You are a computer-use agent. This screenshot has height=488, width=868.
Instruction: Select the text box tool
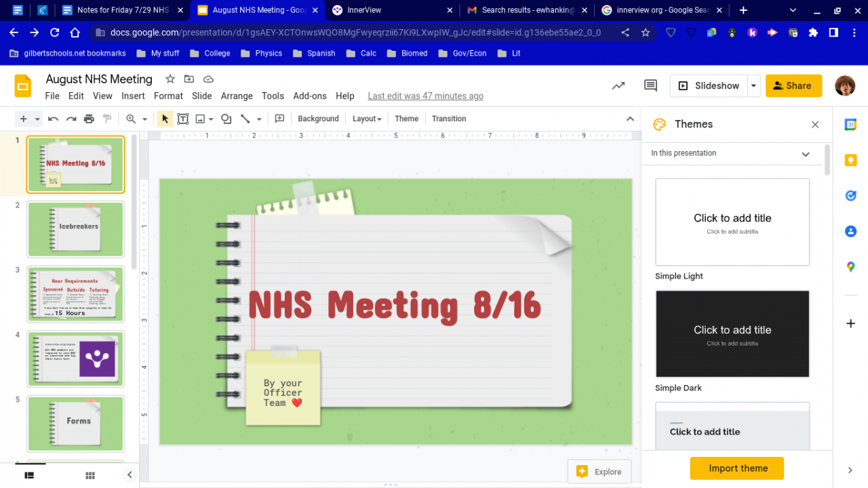[183, 119]
